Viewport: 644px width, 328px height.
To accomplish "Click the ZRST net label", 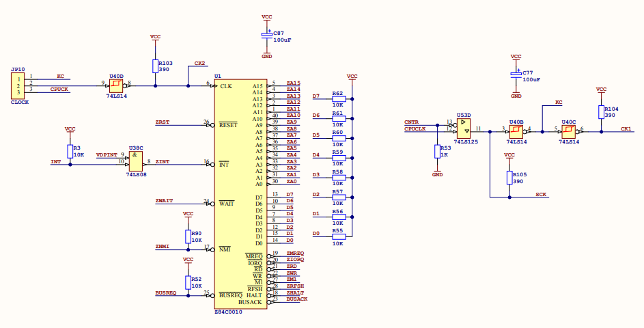I will click(x=163, y=121).
